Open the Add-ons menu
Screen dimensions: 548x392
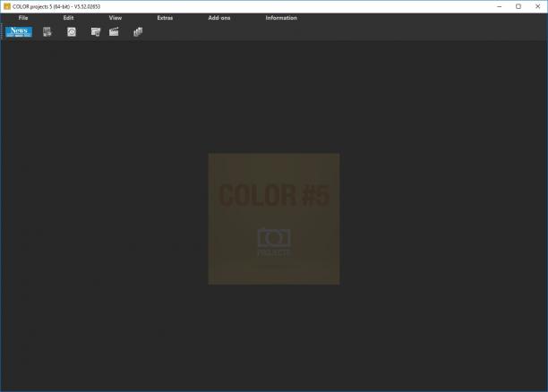coord(219,18)
